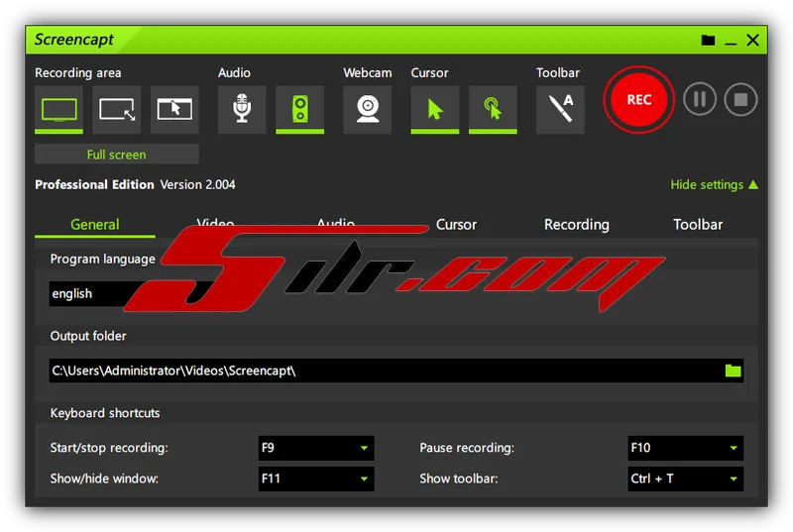Click the Keyboard shortcuts heading
Screen dimensions: 793x532
[105, 413]
